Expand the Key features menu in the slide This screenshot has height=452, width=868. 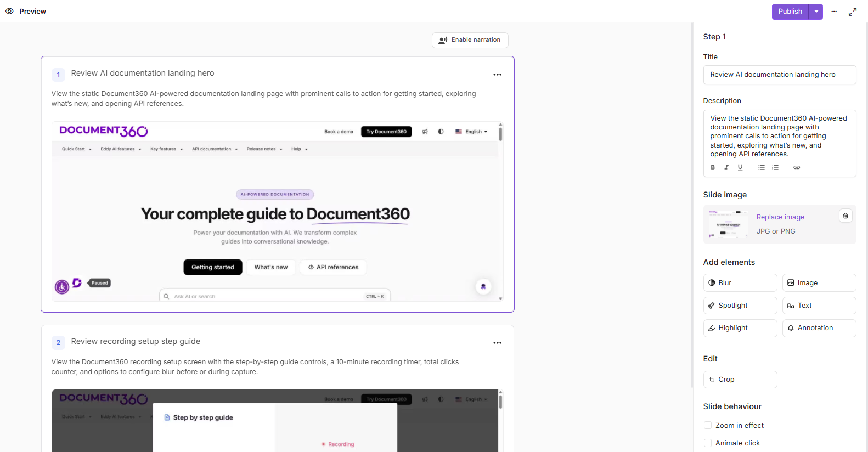[166, 149]
